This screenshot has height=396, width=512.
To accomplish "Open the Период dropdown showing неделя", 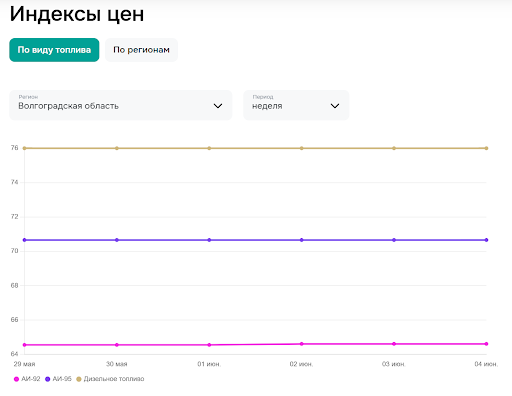I will click(x=296, y=105).
